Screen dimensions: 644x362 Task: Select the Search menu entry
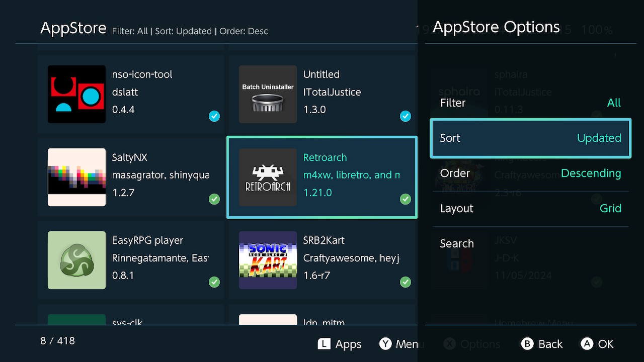tap(530, 244)
